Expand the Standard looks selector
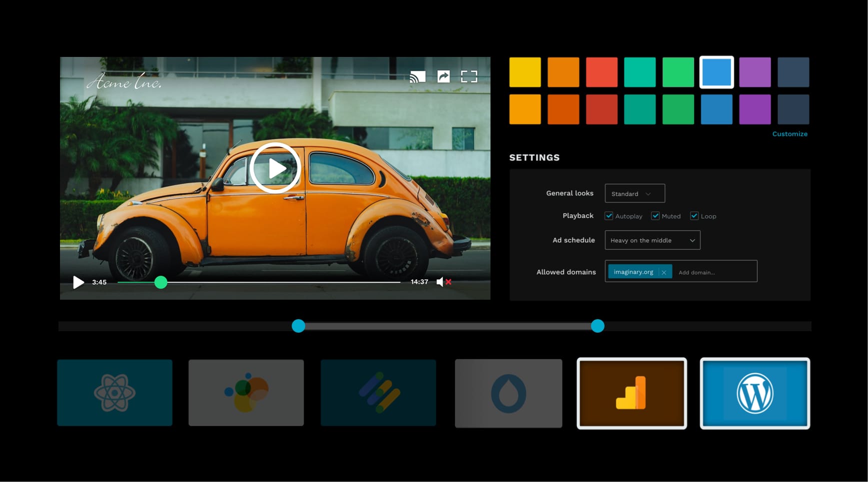This screenshot has width=868, height=482. 634,193
